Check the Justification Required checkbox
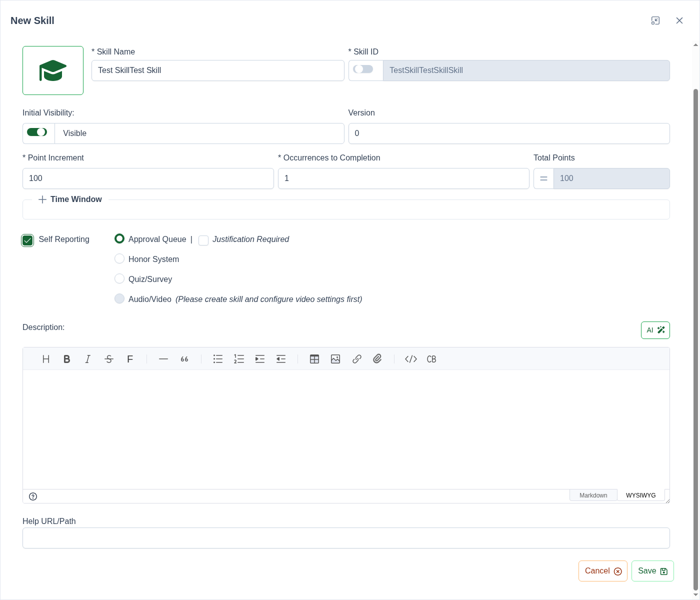Image resolution: width=700 pixels, height=600 pixels. (x=203, y=240)
